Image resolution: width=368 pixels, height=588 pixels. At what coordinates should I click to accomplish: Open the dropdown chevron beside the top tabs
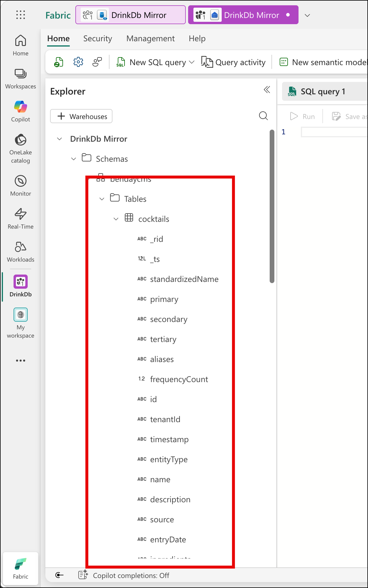pos(307,15)
